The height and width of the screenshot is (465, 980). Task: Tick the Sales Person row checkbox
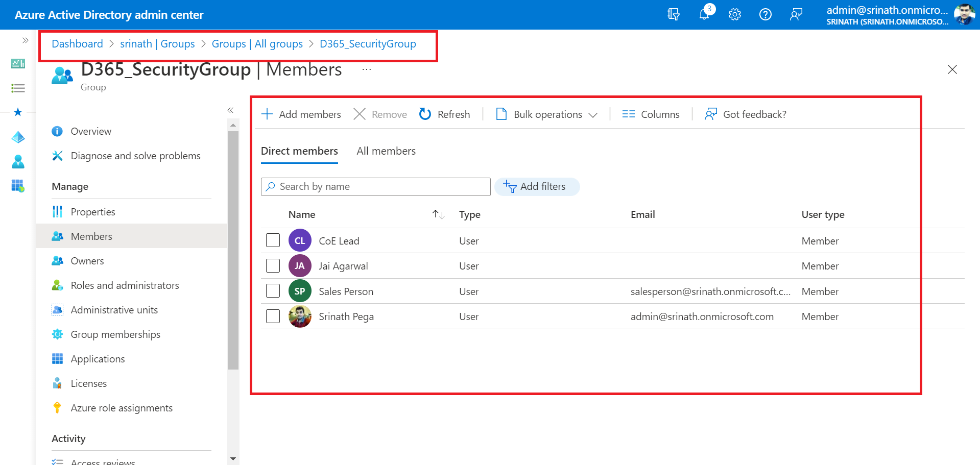coord(273,291)
